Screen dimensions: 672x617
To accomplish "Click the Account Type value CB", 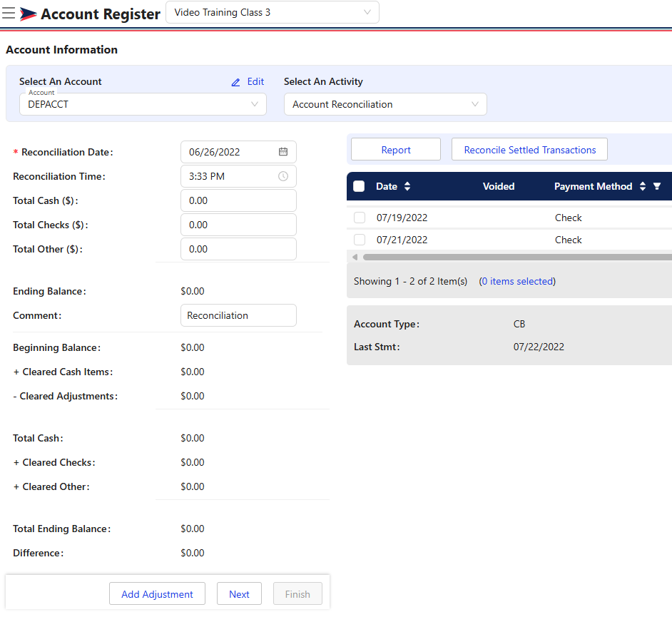I will coord(519,324).
